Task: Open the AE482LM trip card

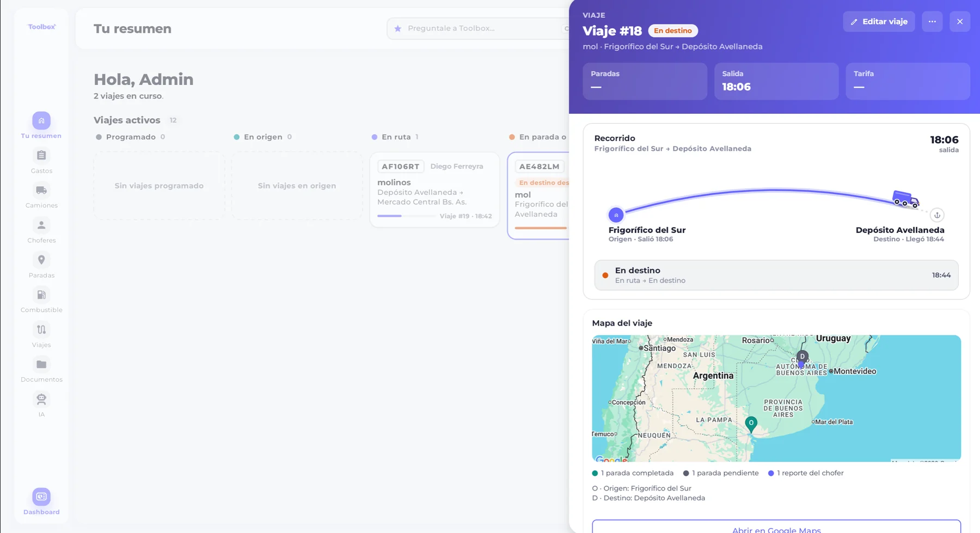Action: point(539,195)
